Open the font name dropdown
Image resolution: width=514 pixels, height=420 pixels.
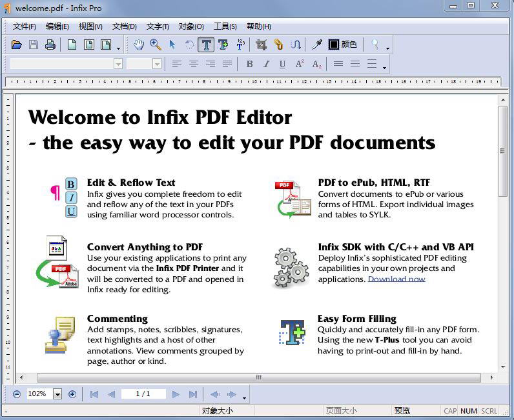click(x=118, y=64)
